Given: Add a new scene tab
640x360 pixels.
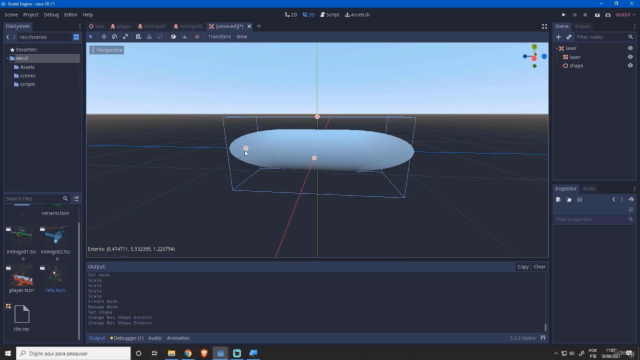Looking at the screenshot, I should [259, 26].
